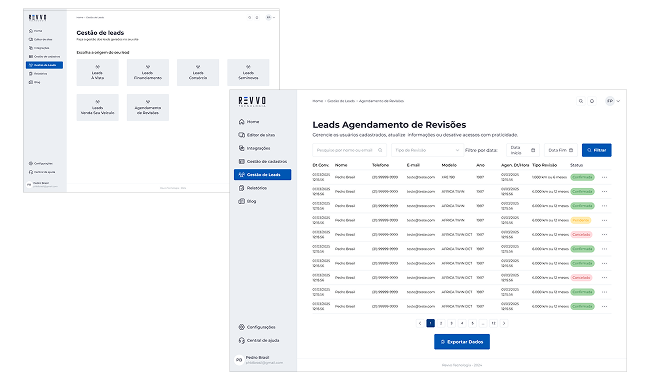Select page 3 in pagination
650x382 pixels.
coord(451,323)
